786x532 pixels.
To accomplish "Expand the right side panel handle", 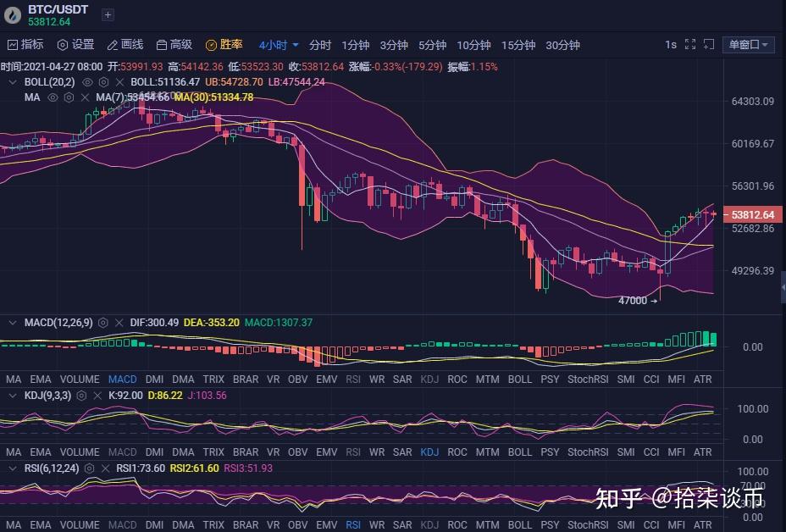I will 783,287.
